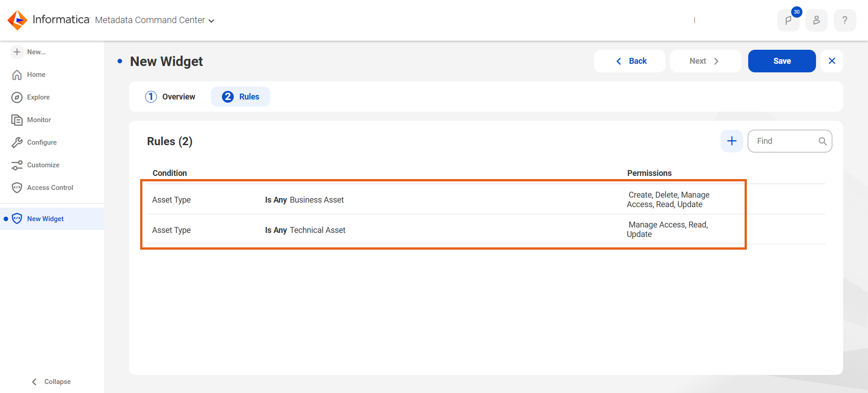Image resolution: width=868 pixels, height=393 pixels.
Task: Close the New Widget page
Action: [832, 61]
